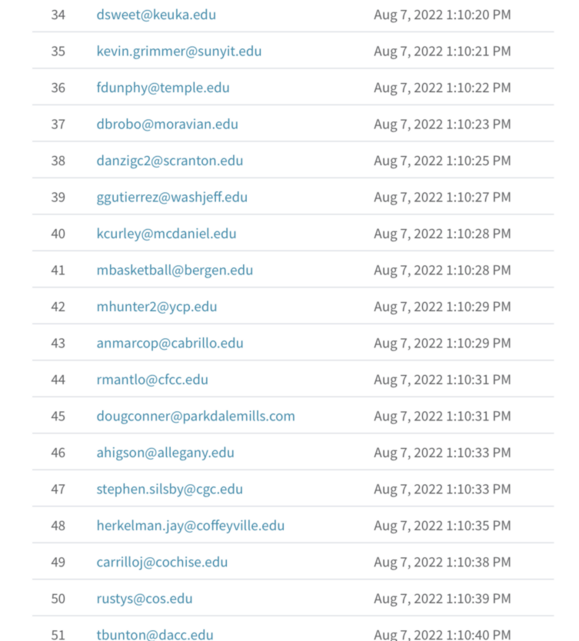Click kcurley@mcdaniel.edu address
The image size is (579, 641).
(x=166, y=234)
